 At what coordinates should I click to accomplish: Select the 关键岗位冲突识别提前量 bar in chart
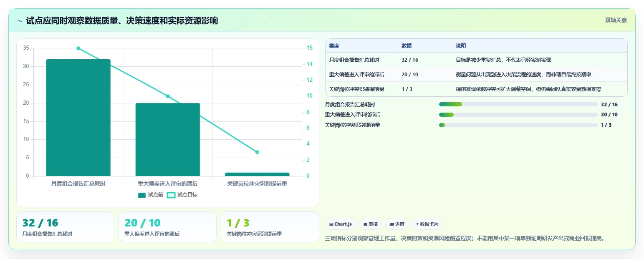coord(257,174)
